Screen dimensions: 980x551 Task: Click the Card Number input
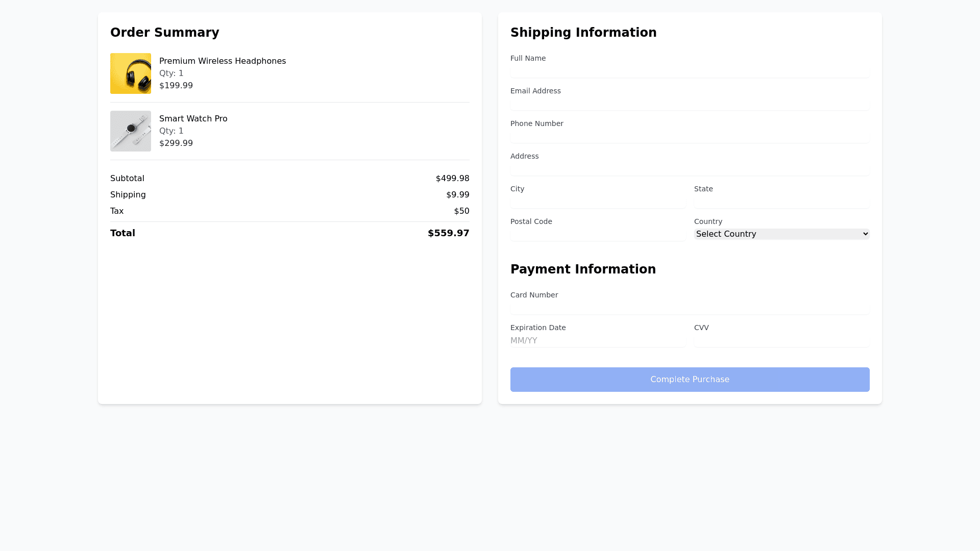[690, 308]
